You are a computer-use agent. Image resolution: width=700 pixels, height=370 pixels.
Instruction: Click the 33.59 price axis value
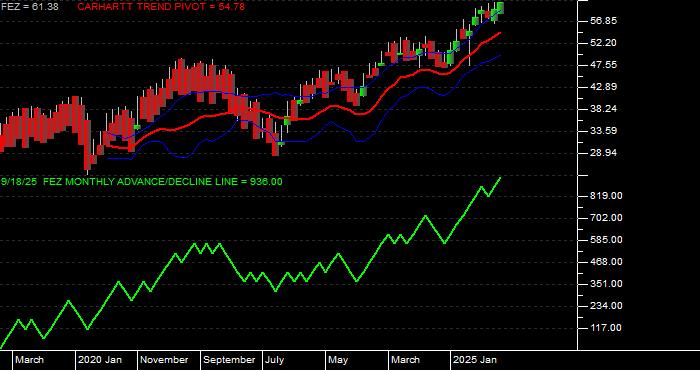(604, 131)
